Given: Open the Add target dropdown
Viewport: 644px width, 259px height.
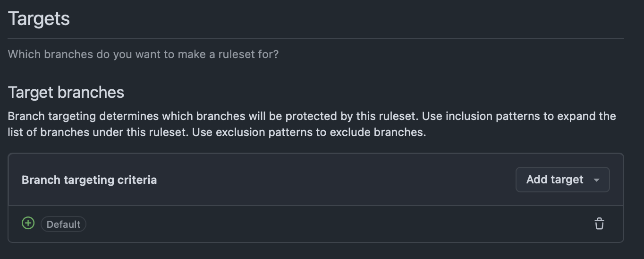Looking at the screenshot, I should [563, 180].
